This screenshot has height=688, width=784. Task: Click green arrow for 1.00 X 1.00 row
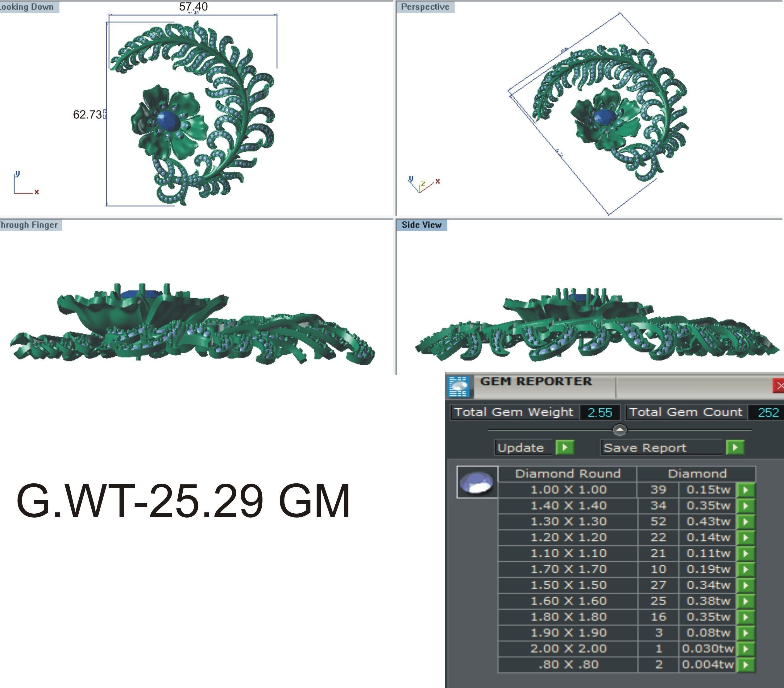pos(746,490)
